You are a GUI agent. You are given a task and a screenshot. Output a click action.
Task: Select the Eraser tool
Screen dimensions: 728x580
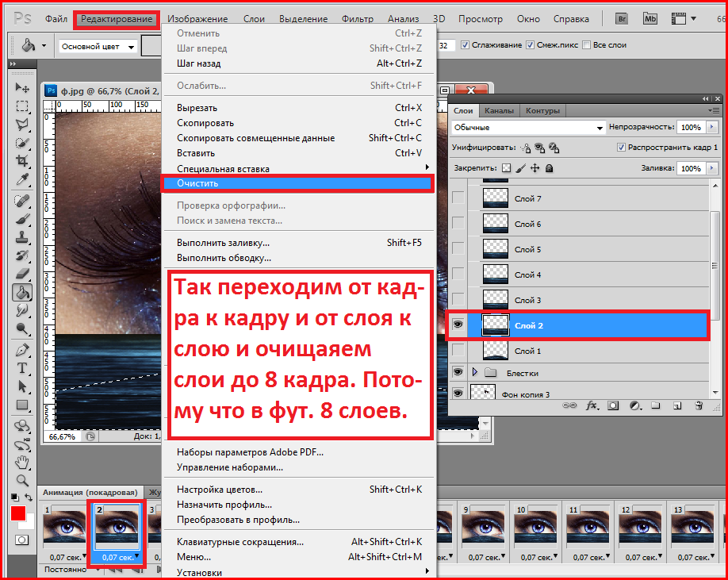point(22,274)
